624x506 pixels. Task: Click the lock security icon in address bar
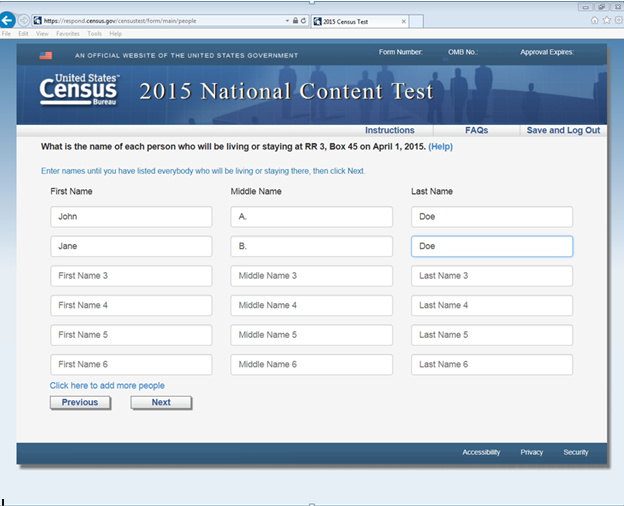coord(296,20)
